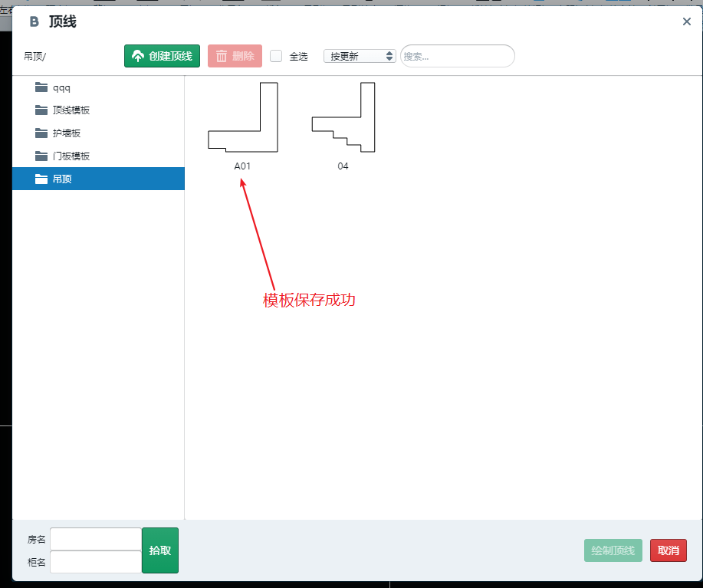
Task: Click the 创建顶线 upload button
Action: 162,56
